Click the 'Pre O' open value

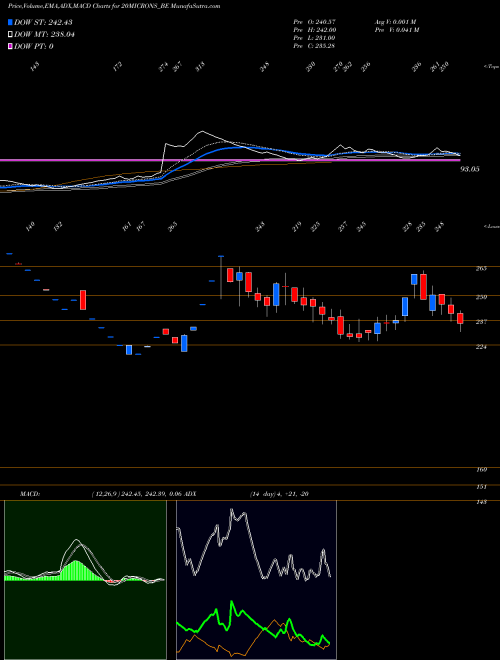coord(314,22)
